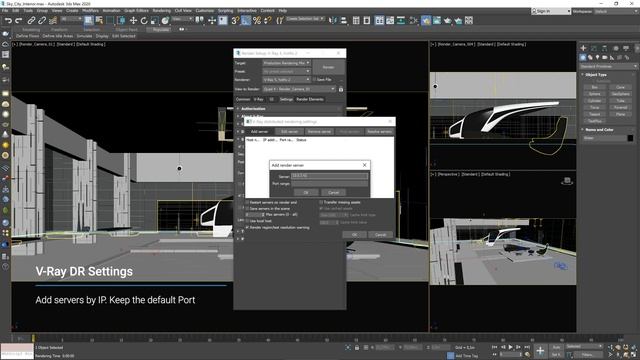Toggle the Angle Snap icon
640x360 pixels.
click(246, 20)
